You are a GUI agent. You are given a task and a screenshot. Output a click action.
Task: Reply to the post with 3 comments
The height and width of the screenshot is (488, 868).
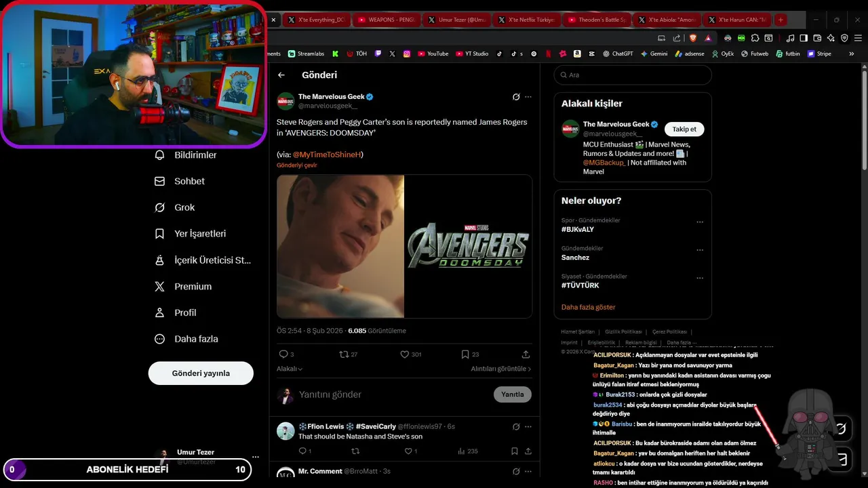pos(286,354)
